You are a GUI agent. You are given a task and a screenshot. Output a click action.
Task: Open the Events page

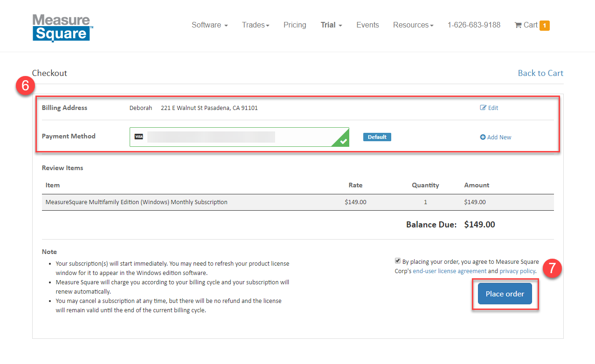tap(367, 25)
